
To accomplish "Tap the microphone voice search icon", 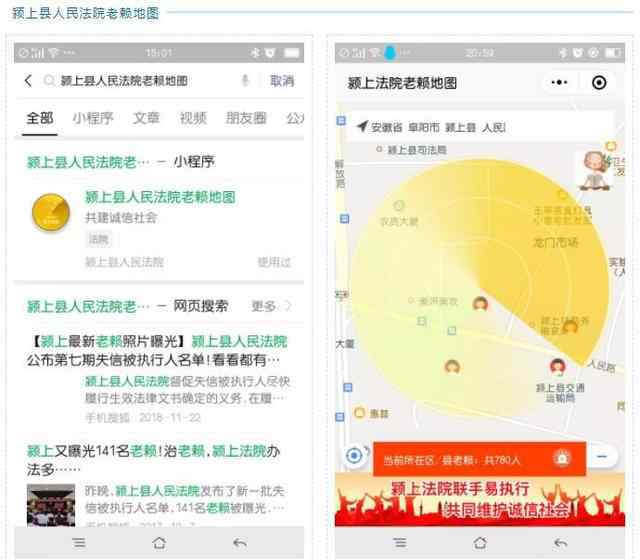I will click(245, 80).
